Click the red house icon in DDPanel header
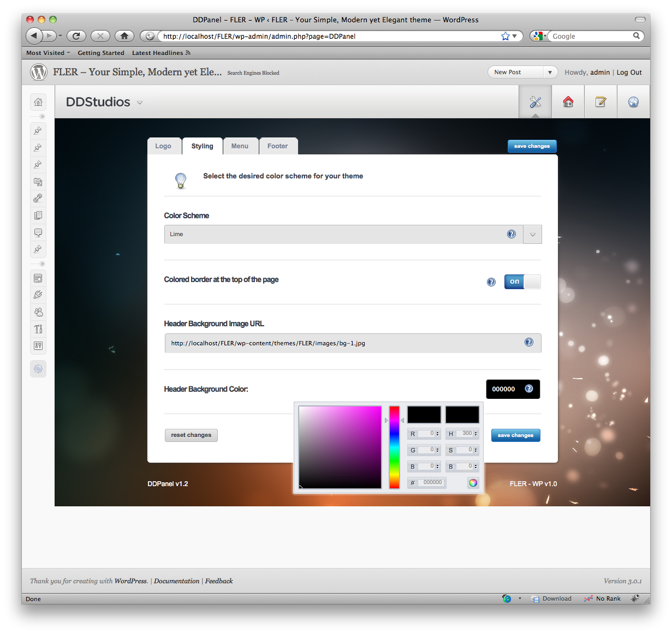The width and height of the screenshot is (672, 634). click(568, 102)
